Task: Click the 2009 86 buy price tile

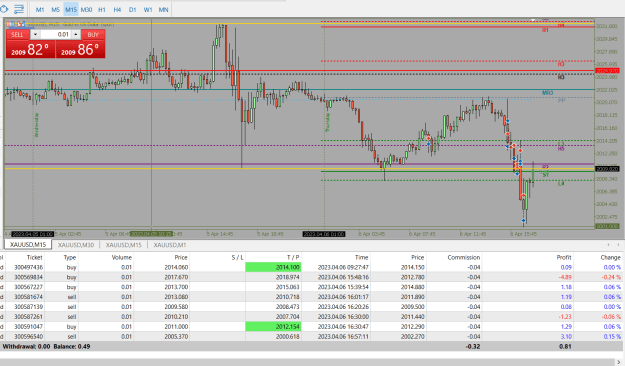Action: pos(81,49)
